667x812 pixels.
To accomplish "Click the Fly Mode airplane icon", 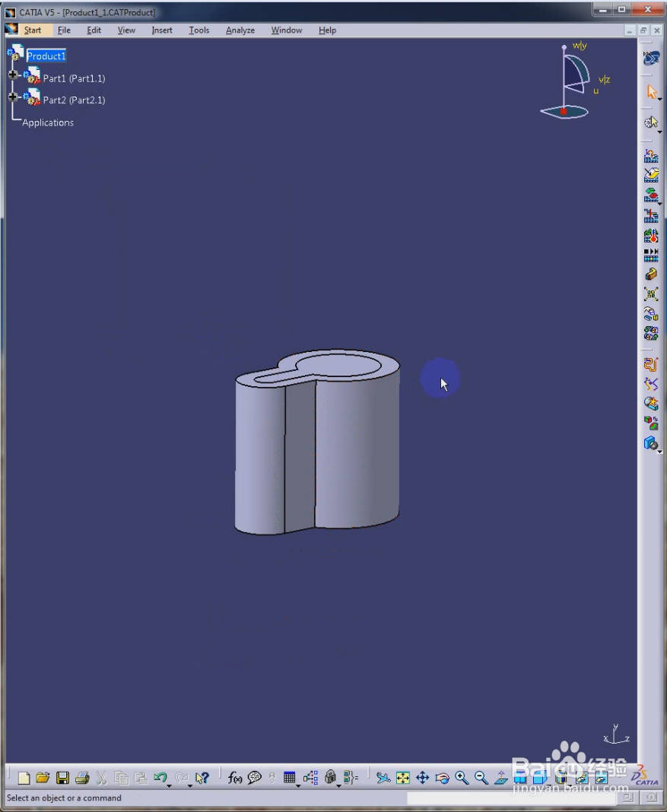I will [383, 777].
